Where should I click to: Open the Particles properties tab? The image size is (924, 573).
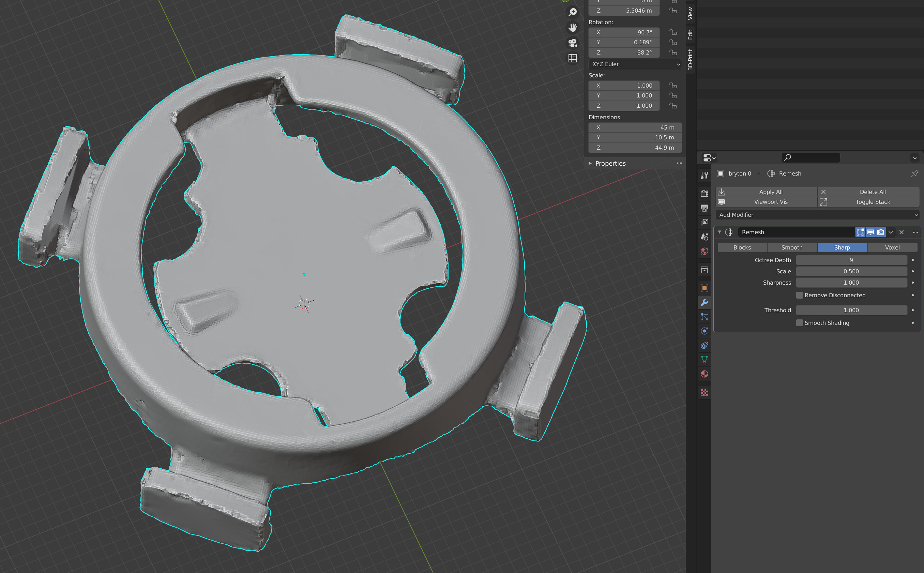(704, 317)
